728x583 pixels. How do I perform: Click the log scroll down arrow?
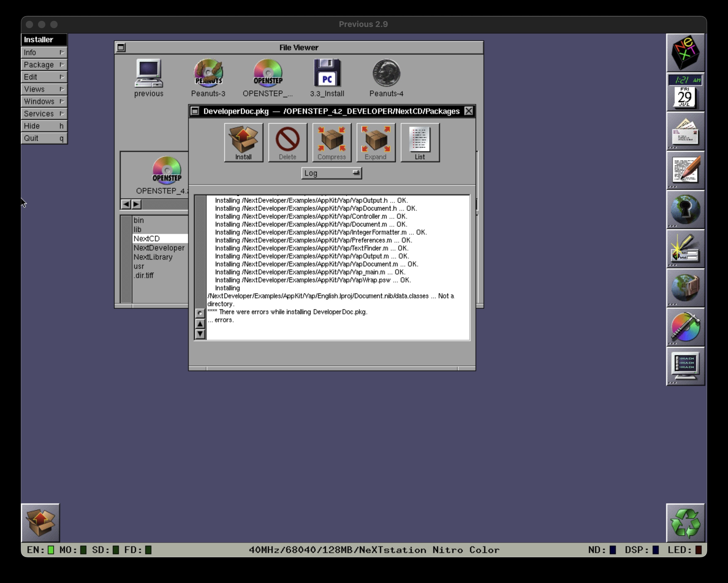[200, 334]
